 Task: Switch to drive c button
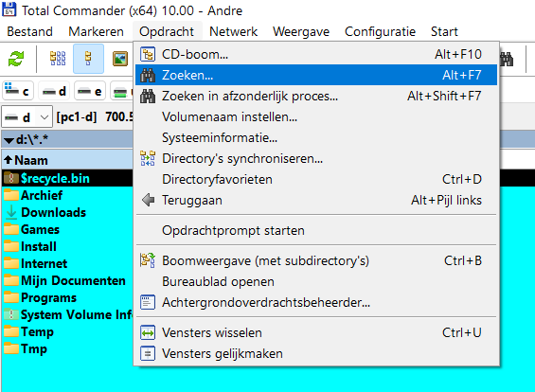click(18, 91)
